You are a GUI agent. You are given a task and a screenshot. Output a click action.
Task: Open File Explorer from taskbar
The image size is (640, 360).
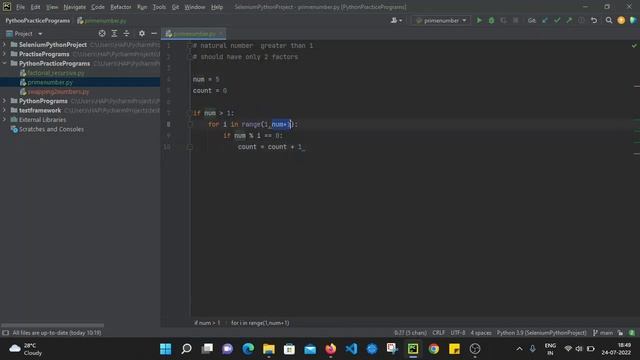269,349
